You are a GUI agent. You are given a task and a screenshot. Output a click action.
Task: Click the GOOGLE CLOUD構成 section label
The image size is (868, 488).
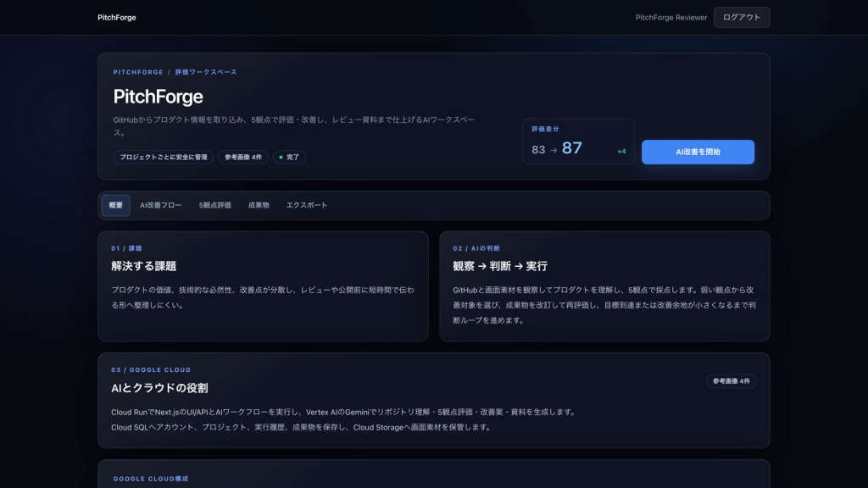tap(151, 480)
